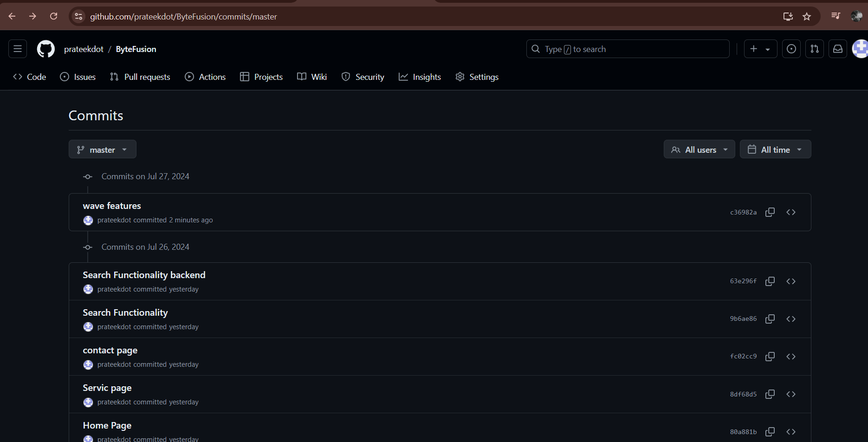The height and width of the screenshot is (442, 868).
Task: Browse repository at commit 63e296f
Action: pyautogui.click(x=791, y=281)
